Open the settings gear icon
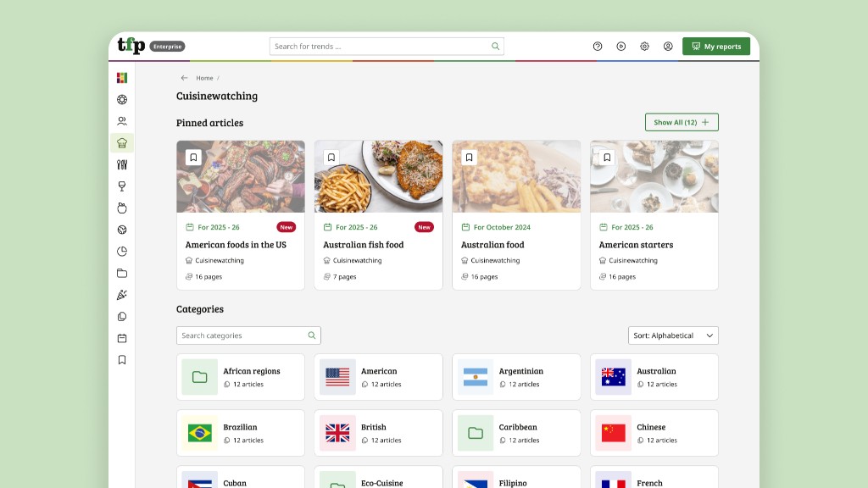868x488 pixels. [x=644, y=47]
